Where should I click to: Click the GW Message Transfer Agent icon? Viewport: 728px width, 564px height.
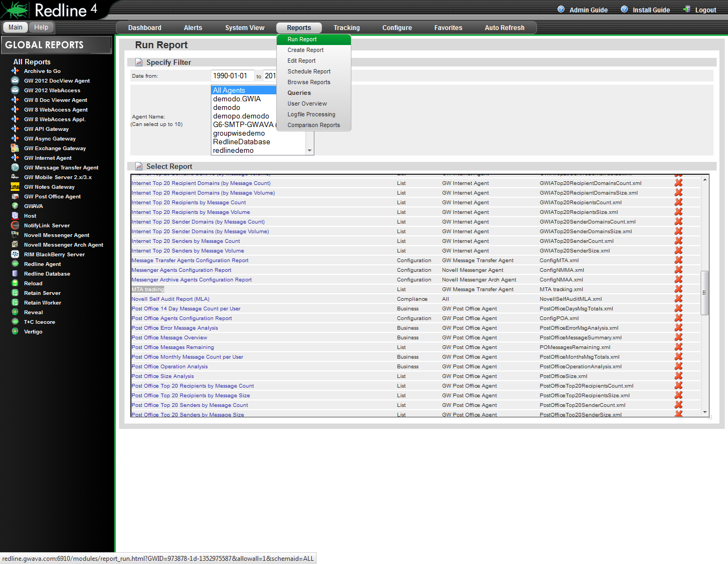[x=15, y=167]
